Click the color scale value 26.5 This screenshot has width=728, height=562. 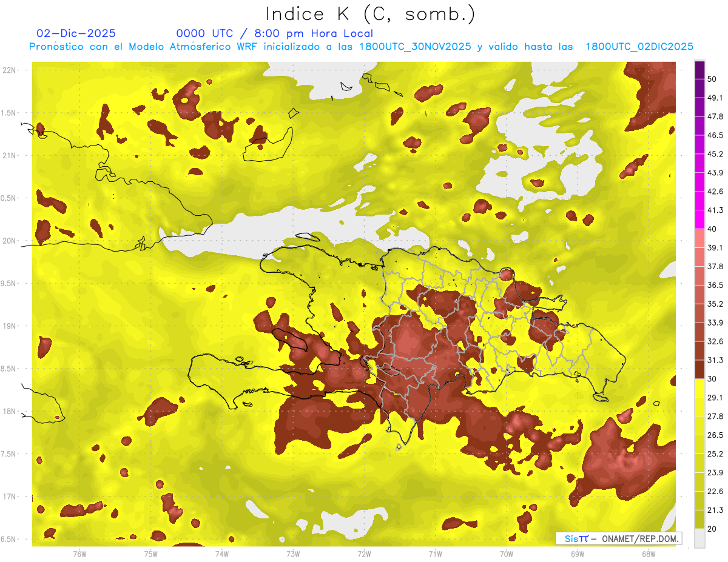pos(715,435)
